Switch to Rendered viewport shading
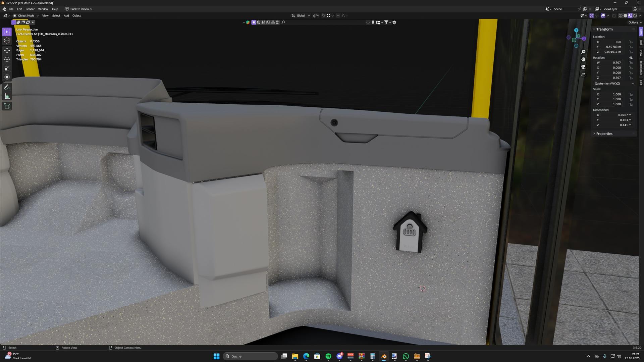The width and height of the screenshot is (644, 362). click(635, 16)
